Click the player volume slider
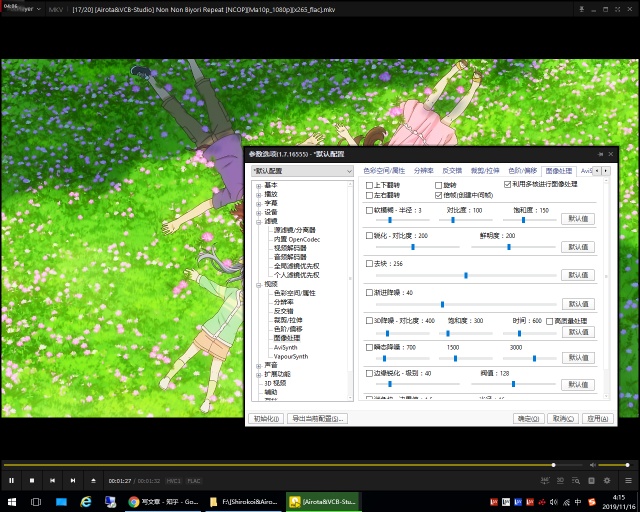Screen dimensions: 640x512 [613, 465]
